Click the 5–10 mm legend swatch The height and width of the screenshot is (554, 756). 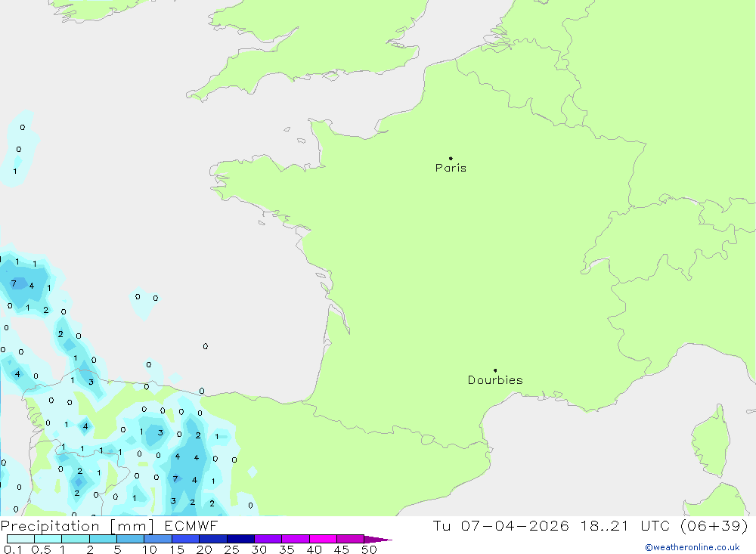(131, 539)
